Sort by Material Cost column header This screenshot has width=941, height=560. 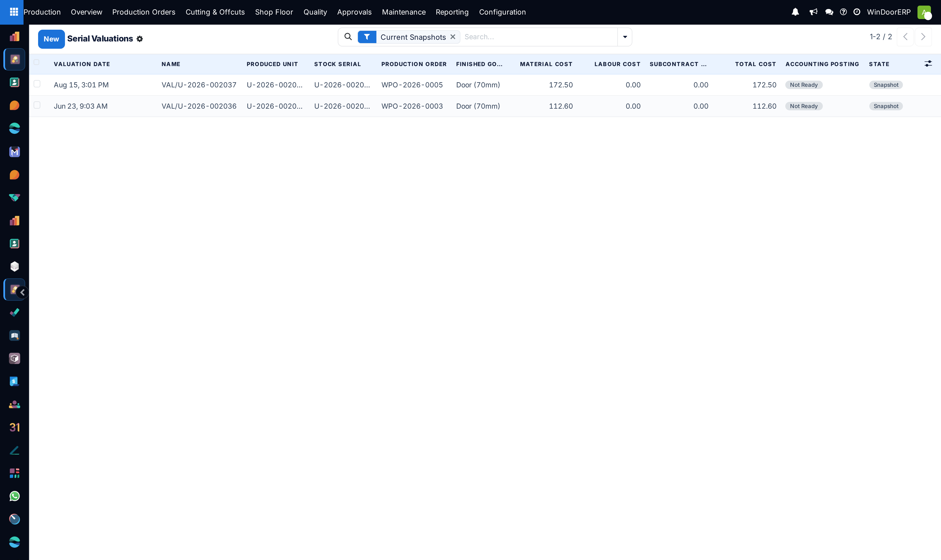point(546,64)
